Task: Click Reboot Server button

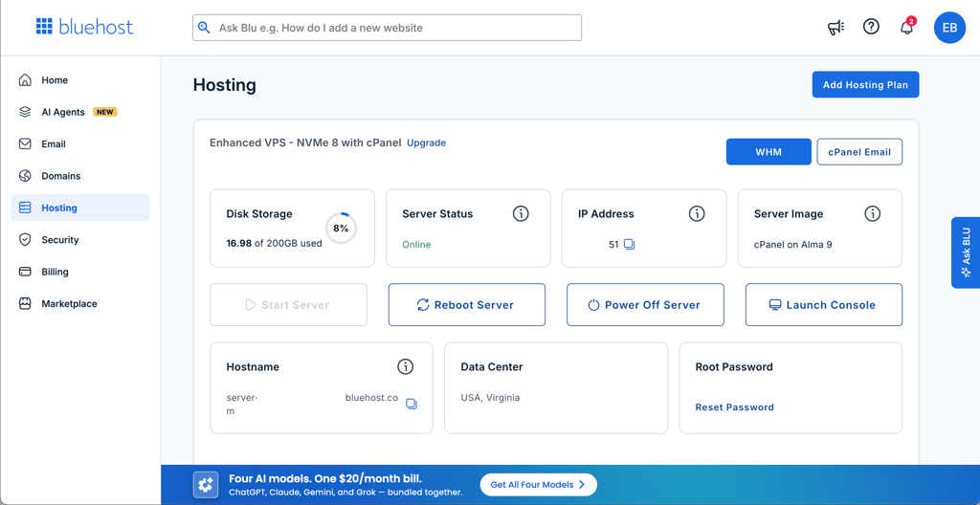Action: point(467,305)
